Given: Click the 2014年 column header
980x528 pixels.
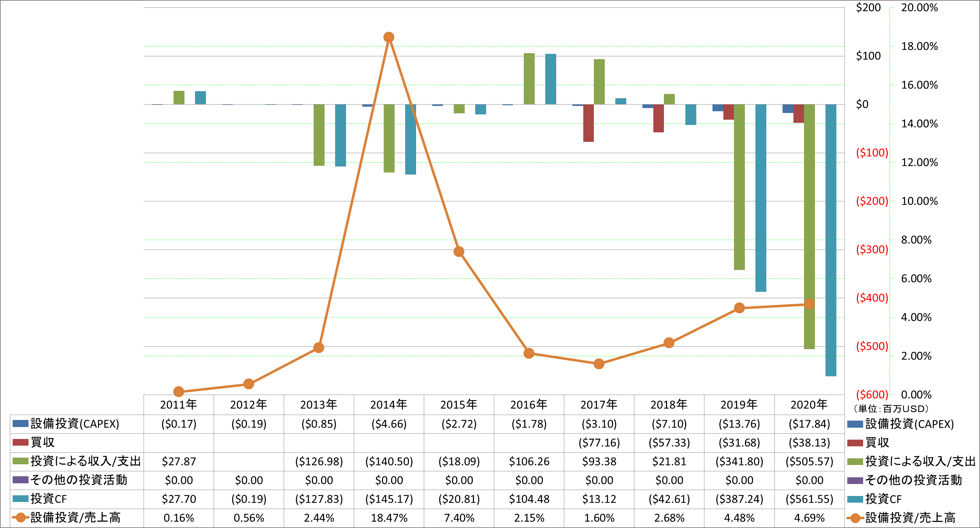Looking at the screenshot, I should [389, 404].
